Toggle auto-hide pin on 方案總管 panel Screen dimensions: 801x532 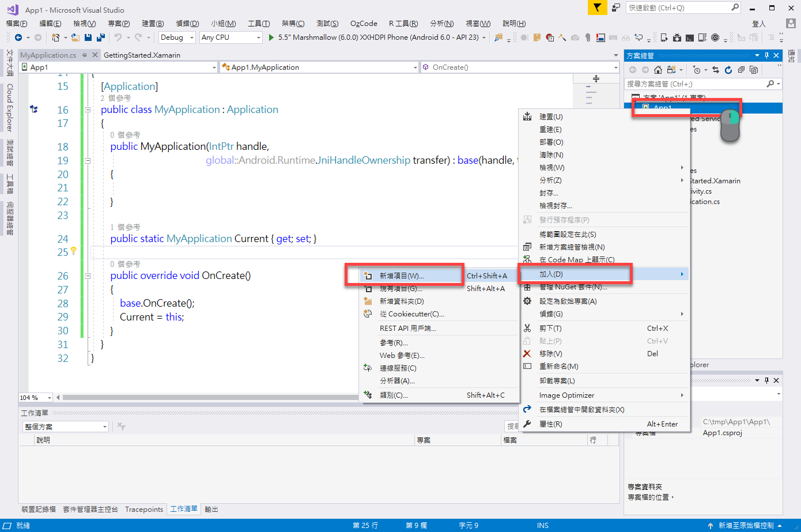(766, 55)
